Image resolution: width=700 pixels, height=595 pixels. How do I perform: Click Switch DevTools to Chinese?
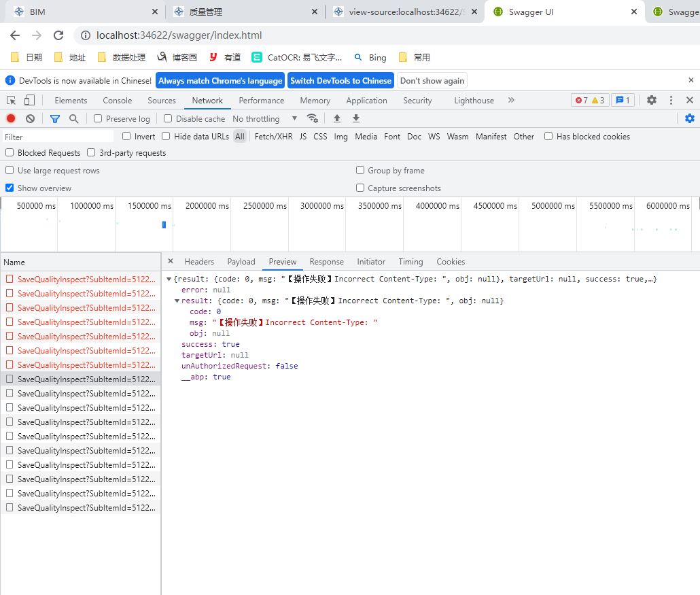coord(340,80)
